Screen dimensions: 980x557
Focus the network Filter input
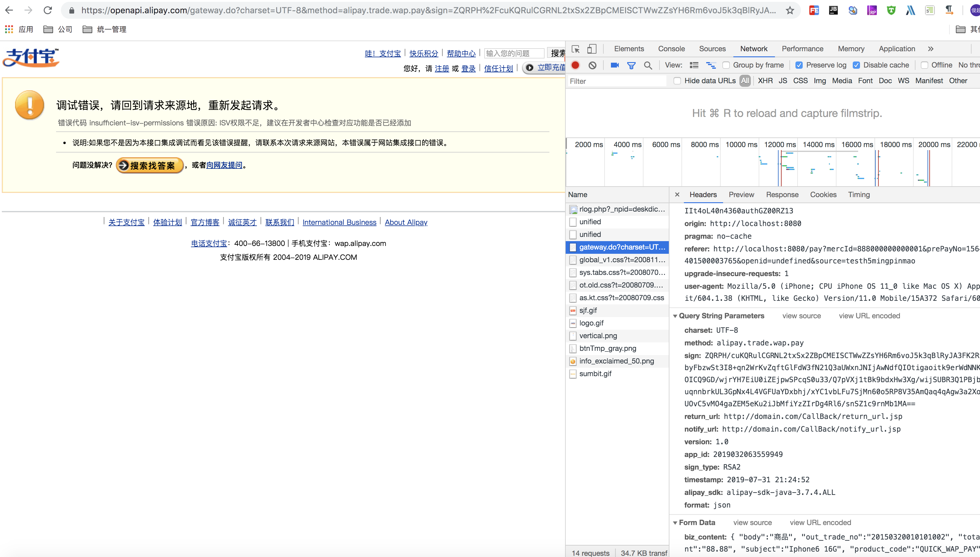click(617, 81)
